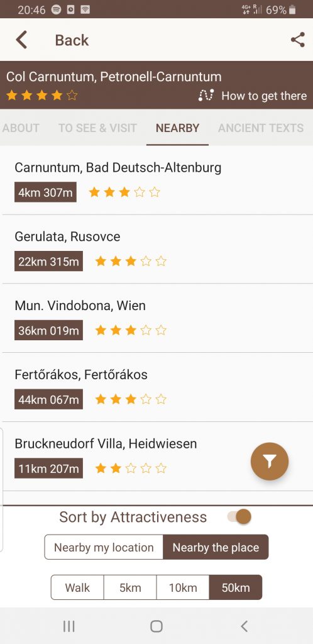Screen dimensions: 313x644
Task: Choose the 5km distance range
Action: (x=130, y=587)
